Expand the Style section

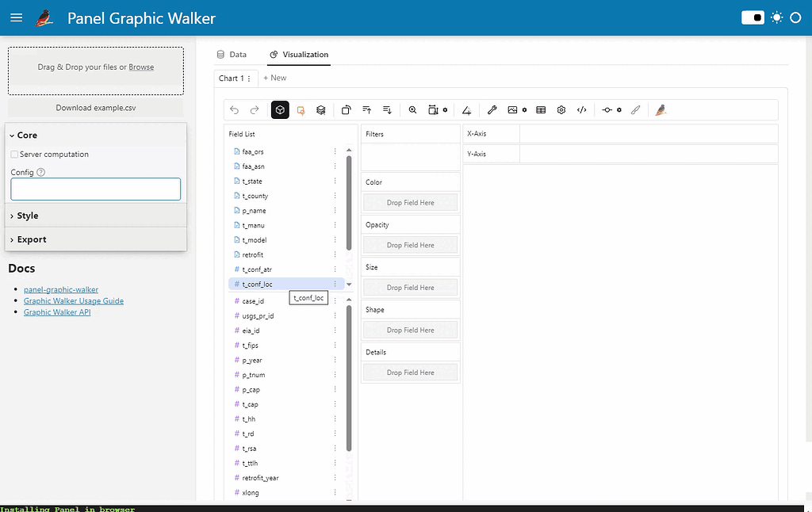point(27,216)
